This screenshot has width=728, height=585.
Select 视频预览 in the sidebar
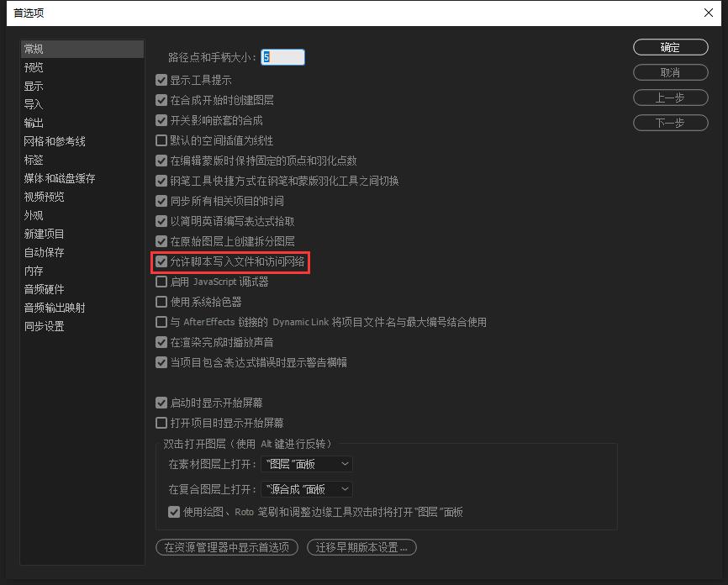pyautogui.click(x=44, y=197)
